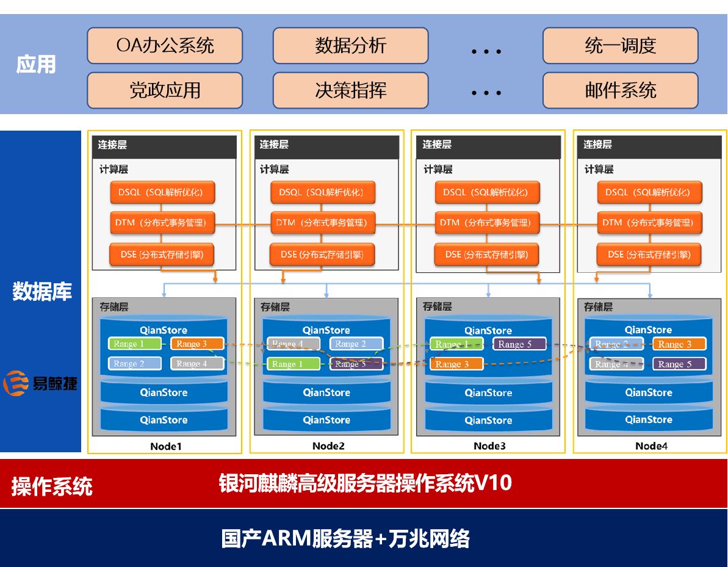The image size is (728, 567).
Task: Click the Node3 label
Action: click(x=489, y=446)
